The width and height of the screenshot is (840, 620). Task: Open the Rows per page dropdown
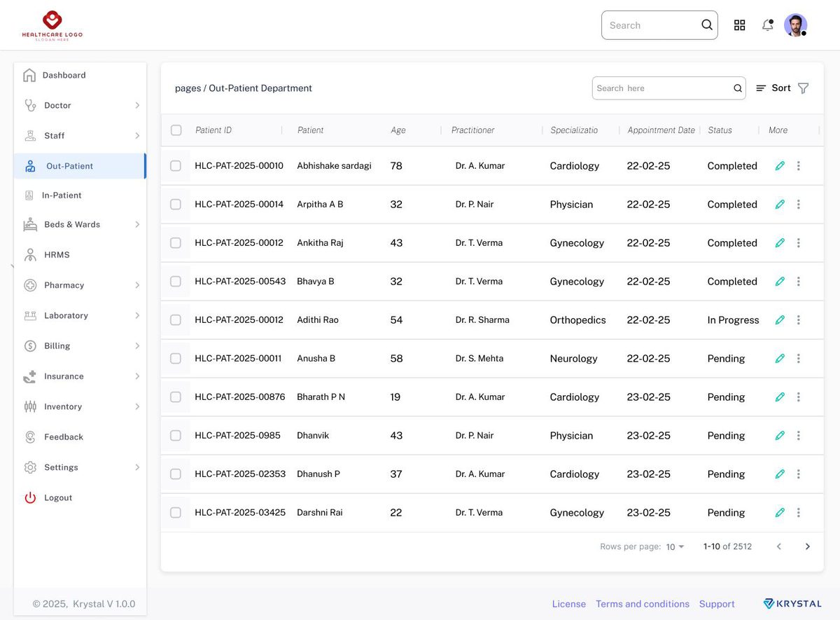675,547
